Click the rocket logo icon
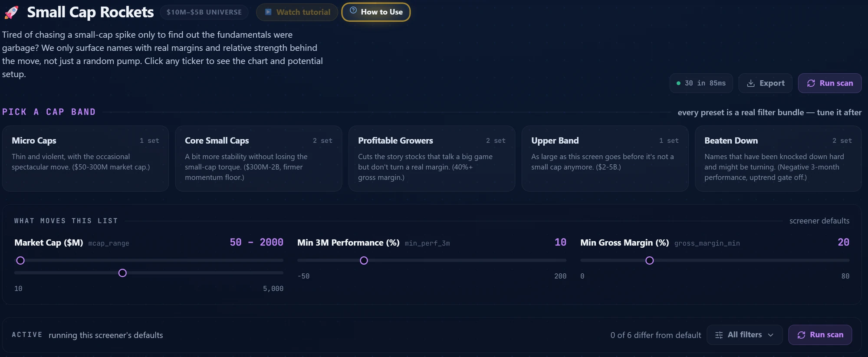Viewport: 868px width, 357px height. click(12, 12)
